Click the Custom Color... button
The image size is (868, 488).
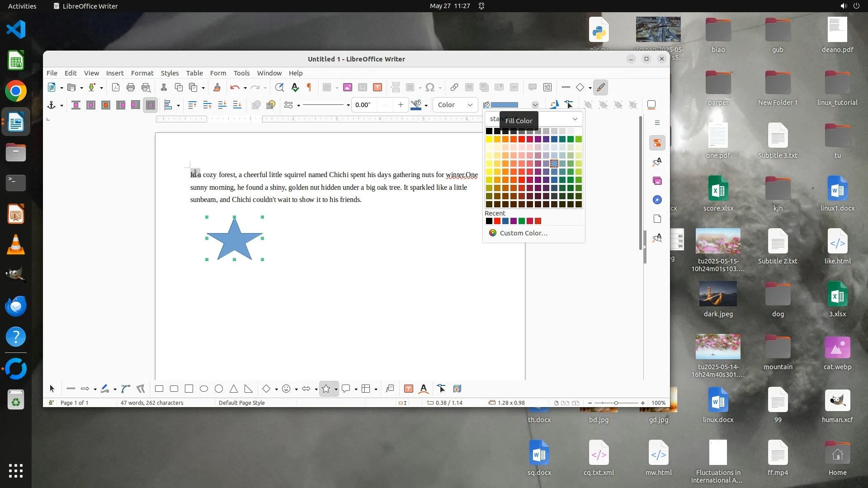click(x=524, y=233)
